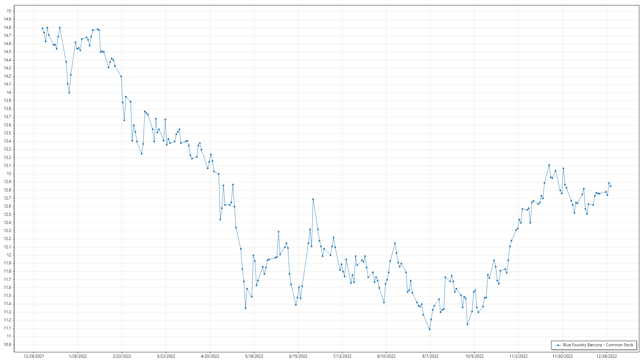Click the 5/18/2022 x-axis date label
This screenshot has width=644, height=362.
(254, 356)
